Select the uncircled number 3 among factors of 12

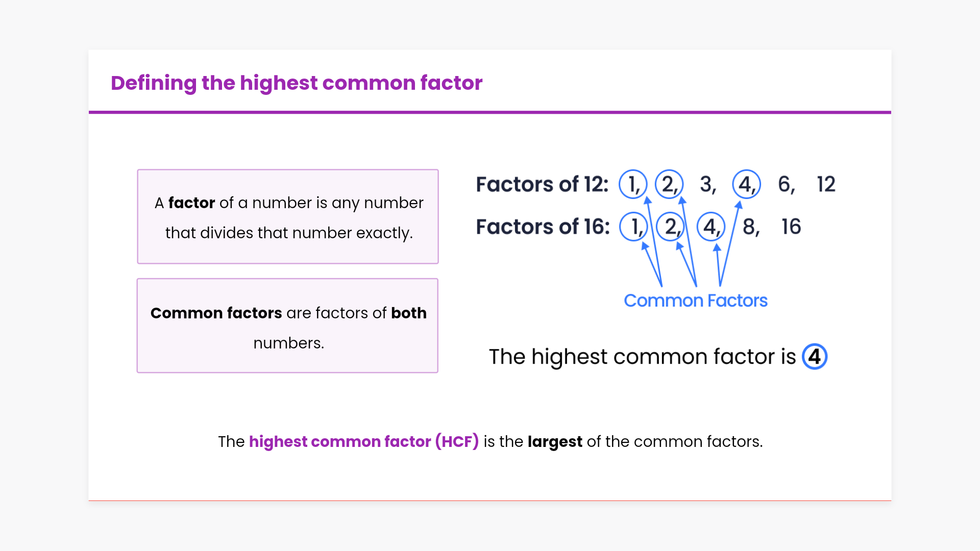(707, 184)
